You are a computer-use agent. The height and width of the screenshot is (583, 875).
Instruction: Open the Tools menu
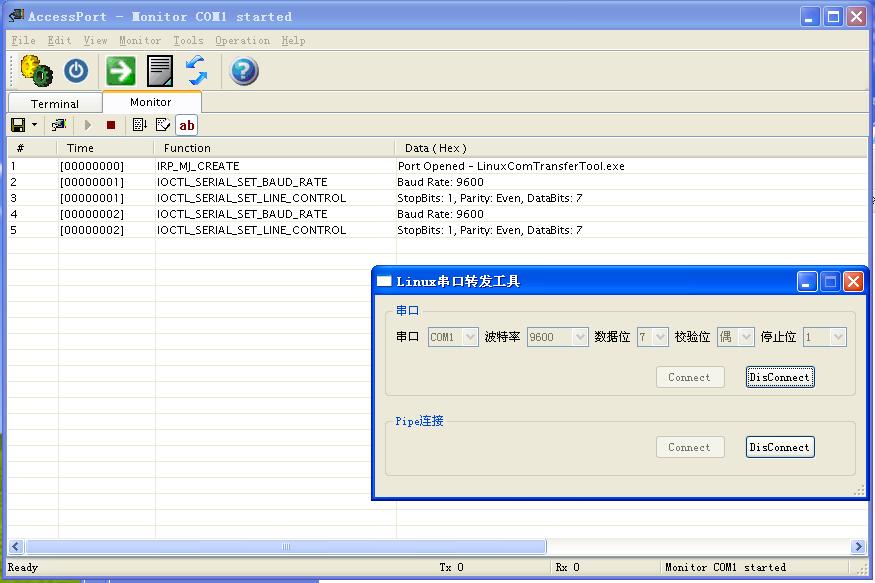188,41
